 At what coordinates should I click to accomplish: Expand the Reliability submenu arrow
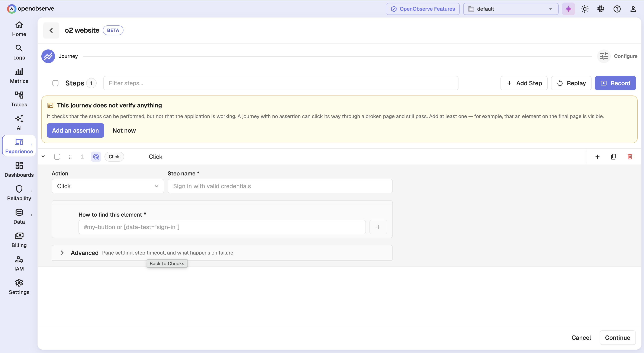32,191
